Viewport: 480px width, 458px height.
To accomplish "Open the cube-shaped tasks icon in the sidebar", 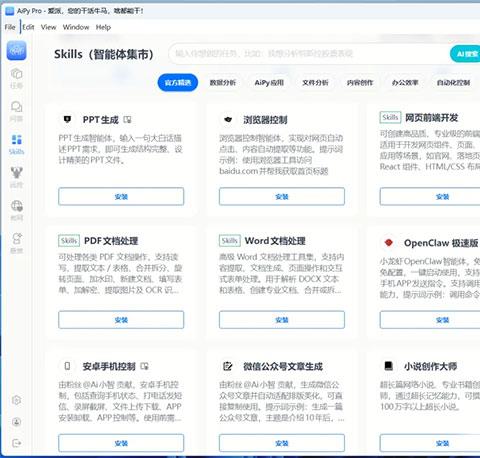I will click(16, 73).
